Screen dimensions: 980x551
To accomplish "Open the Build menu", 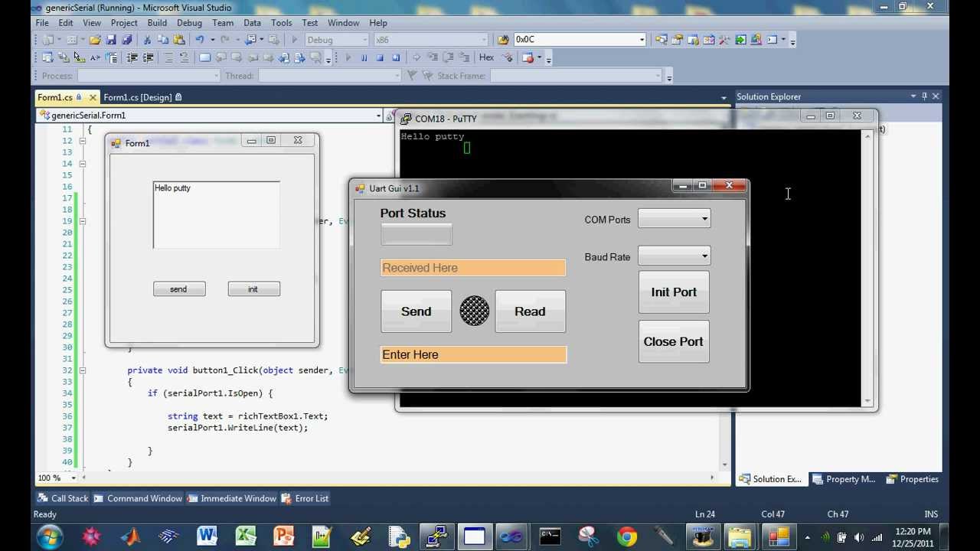I will (x=157, y=23).
